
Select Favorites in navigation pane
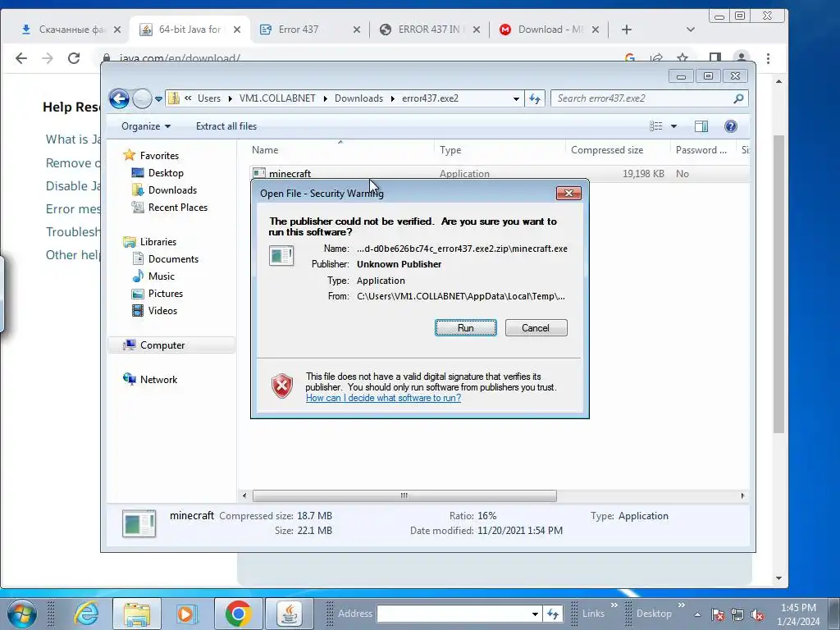(159, 156)
